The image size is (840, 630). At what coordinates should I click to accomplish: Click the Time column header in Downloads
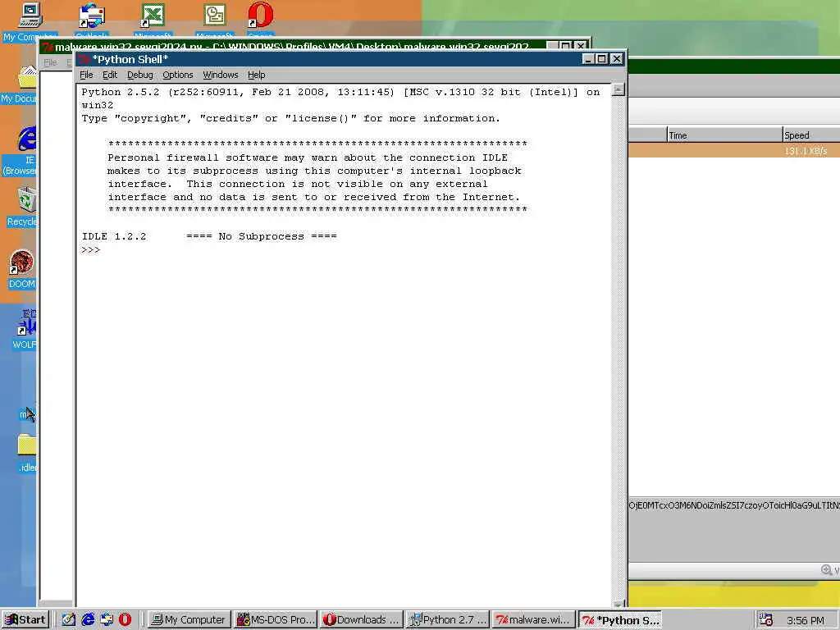coord(725,135)
